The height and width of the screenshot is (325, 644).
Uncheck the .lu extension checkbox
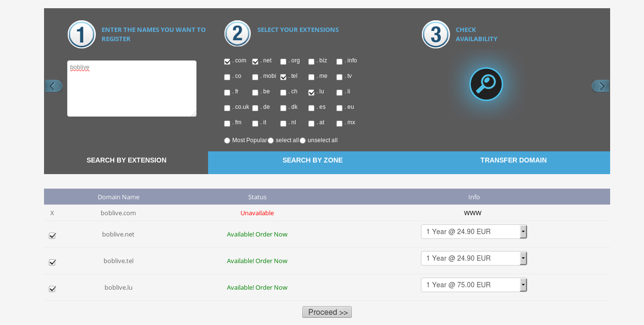[x=312, y=92]
